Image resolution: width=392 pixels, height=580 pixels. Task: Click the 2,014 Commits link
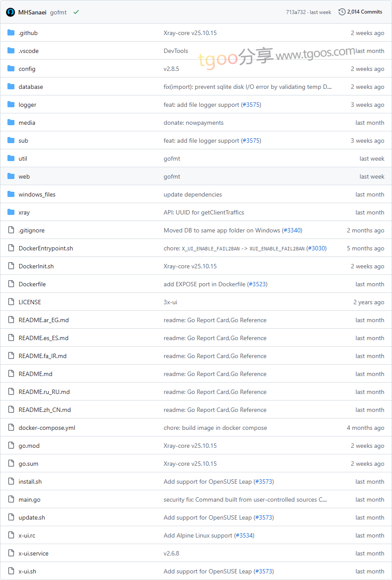(x=364, y=12)
